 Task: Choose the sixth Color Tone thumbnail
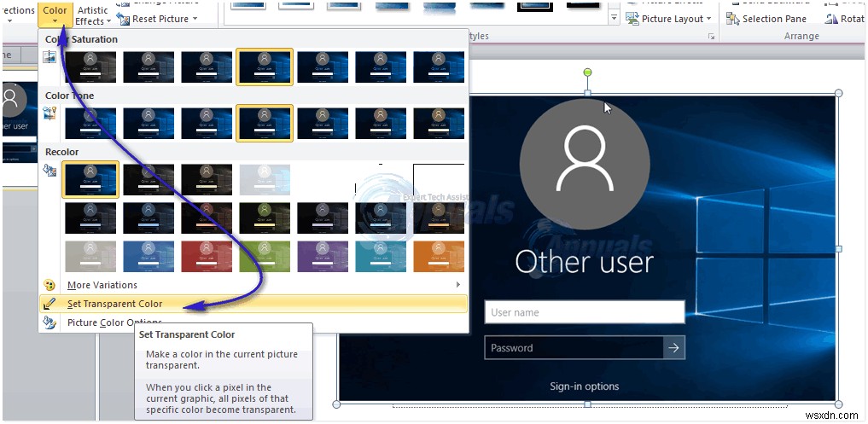point(381,123)
